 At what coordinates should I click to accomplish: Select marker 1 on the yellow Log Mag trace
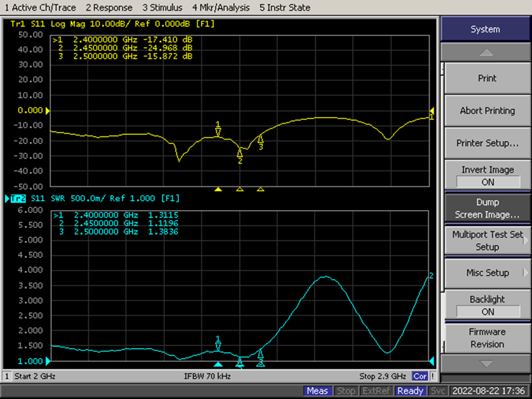pos(218,132)
